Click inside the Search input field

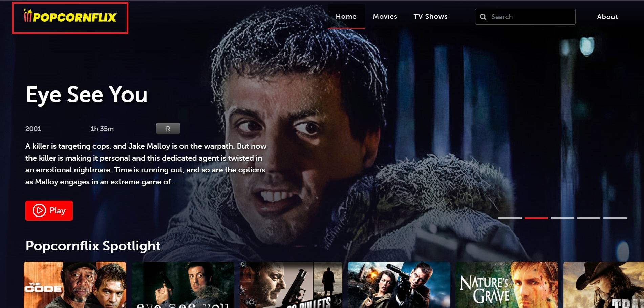(525, 17)
